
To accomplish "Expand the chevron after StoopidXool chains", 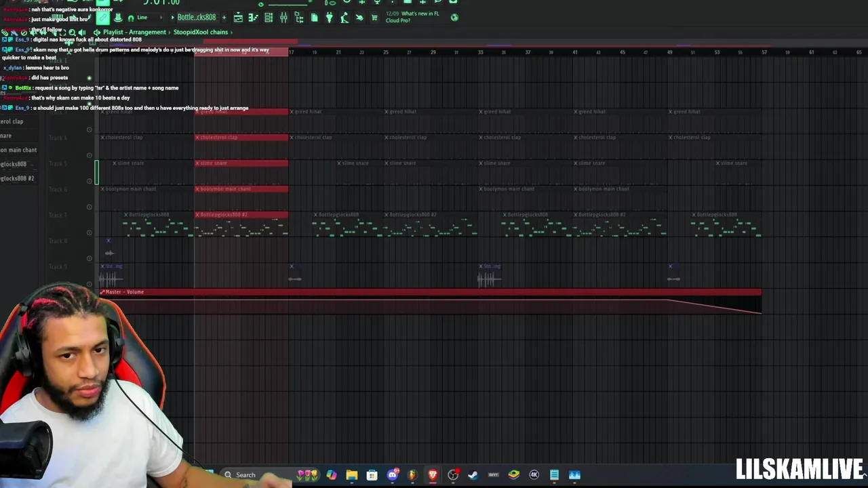I will tap(231, 32).
